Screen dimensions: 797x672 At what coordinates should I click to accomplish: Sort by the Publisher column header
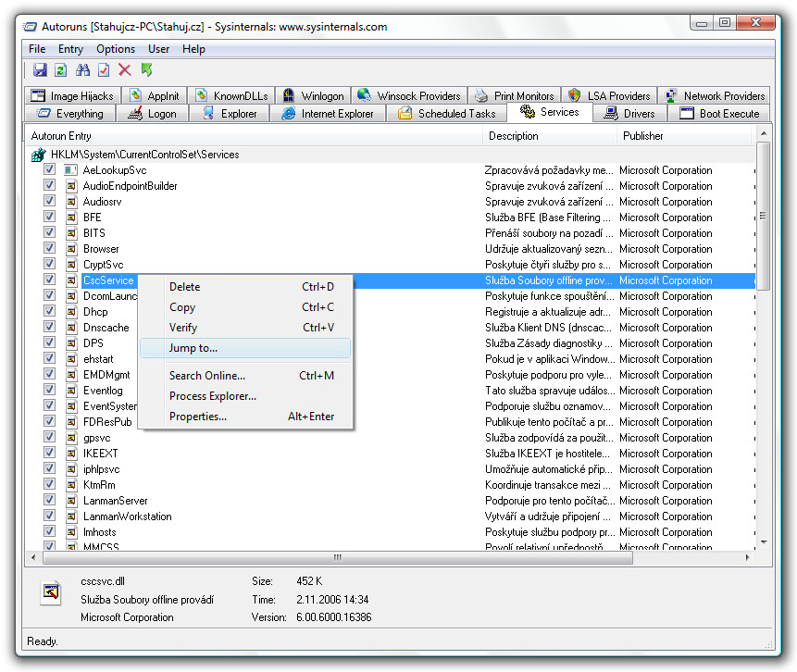tap(684, 136)
